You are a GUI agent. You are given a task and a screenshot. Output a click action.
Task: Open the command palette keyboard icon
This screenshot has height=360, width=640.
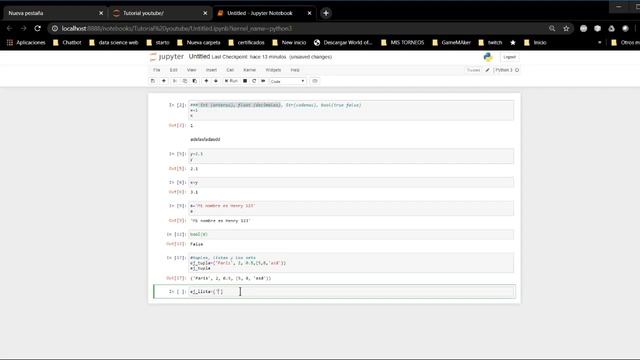[315, 81]
